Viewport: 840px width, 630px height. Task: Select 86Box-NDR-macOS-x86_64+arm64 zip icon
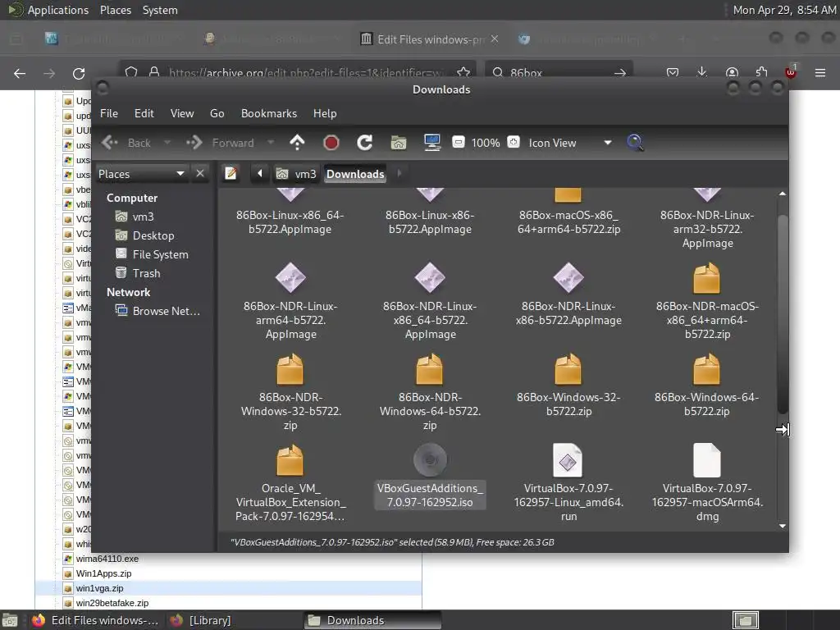707,277
